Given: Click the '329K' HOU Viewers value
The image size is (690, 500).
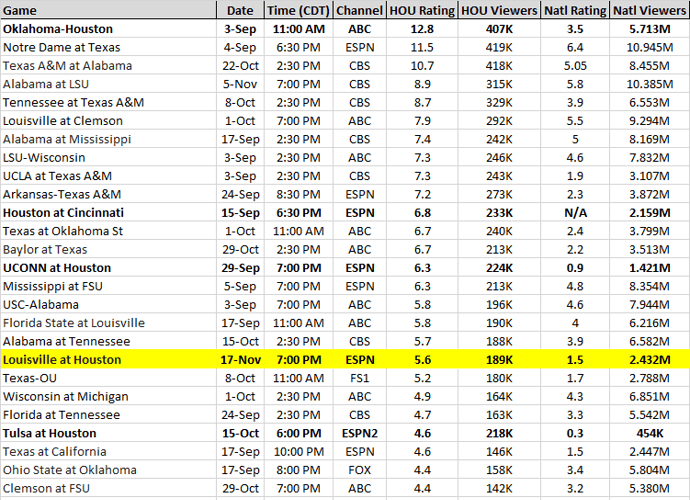Looking at the screenshot, I should 499,102.
